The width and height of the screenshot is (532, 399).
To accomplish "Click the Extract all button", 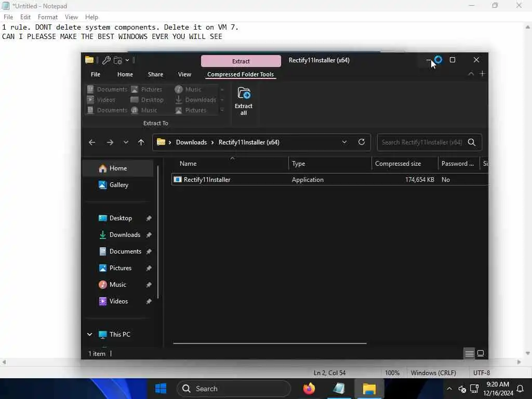I will tap(244, 101).
